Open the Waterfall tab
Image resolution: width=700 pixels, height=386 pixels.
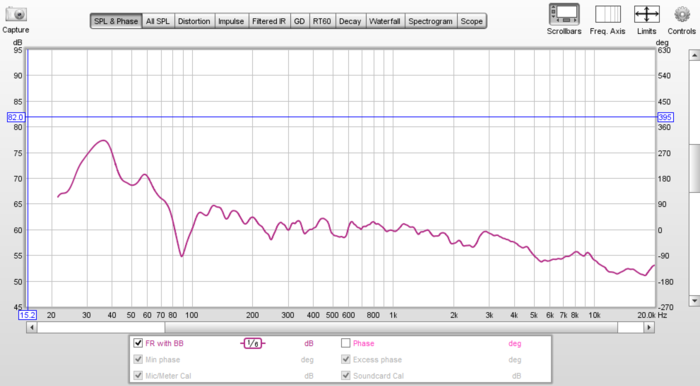(385, 21)
